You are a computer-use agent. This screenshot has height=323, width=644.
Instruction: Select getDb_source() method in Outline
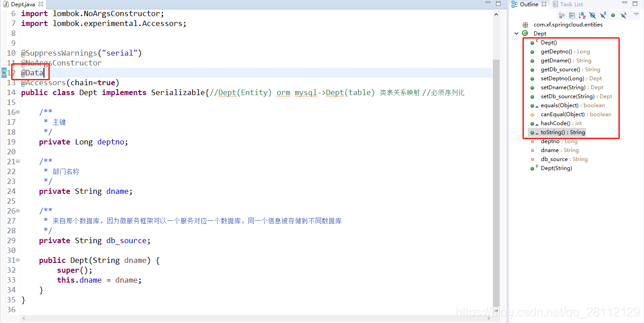pyautogui.click(x=570, y=70)
